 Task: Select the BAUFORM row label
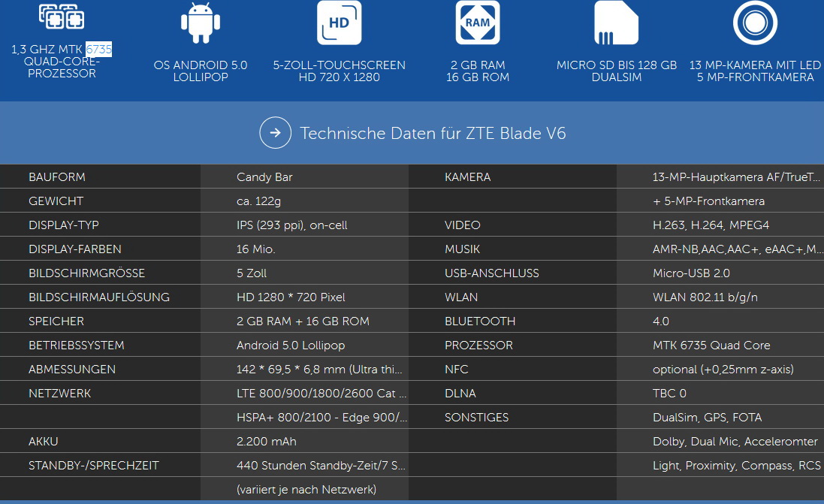coord(57,177)
